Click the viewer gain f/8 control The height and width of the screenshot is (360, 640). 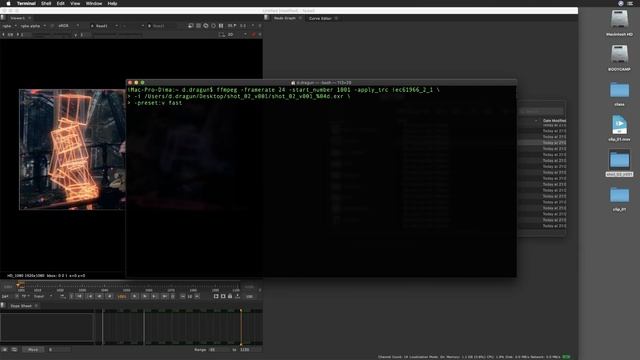[9, 35]
